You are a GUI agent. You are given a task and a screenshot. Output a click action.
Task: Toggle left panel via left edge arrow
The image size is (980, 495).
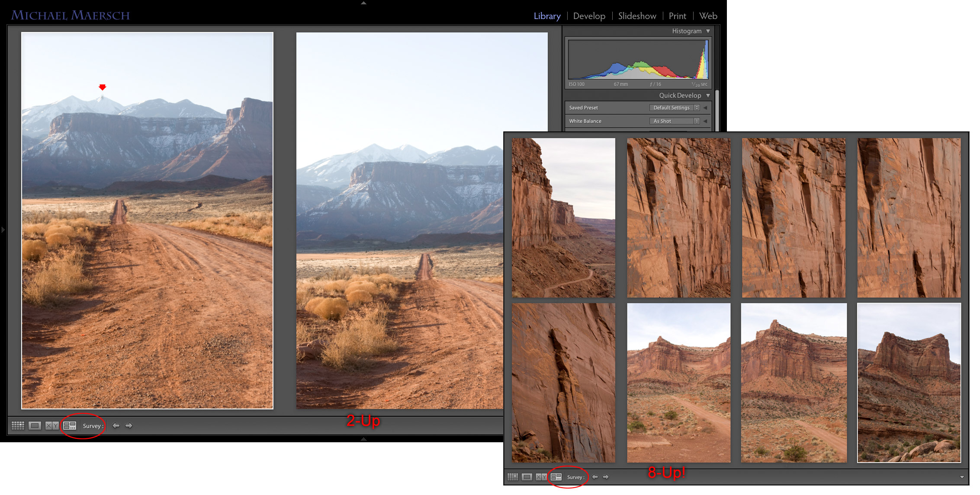pos(3,230)
